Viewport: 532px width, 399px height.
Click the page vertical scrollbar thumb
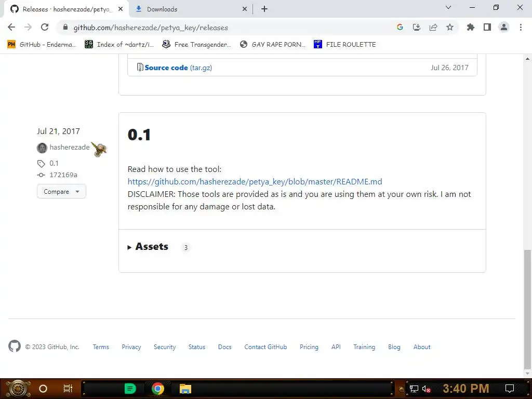pos(527,309)
